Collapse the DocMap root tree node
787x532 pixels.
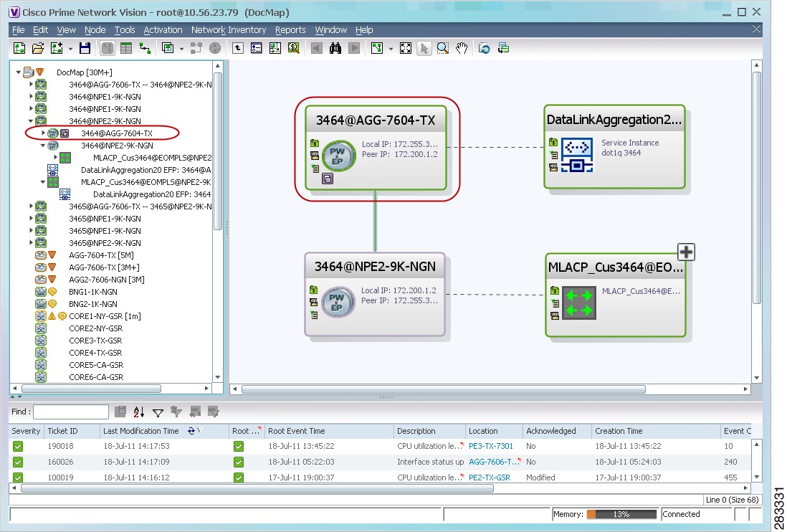tap(19, 72)
